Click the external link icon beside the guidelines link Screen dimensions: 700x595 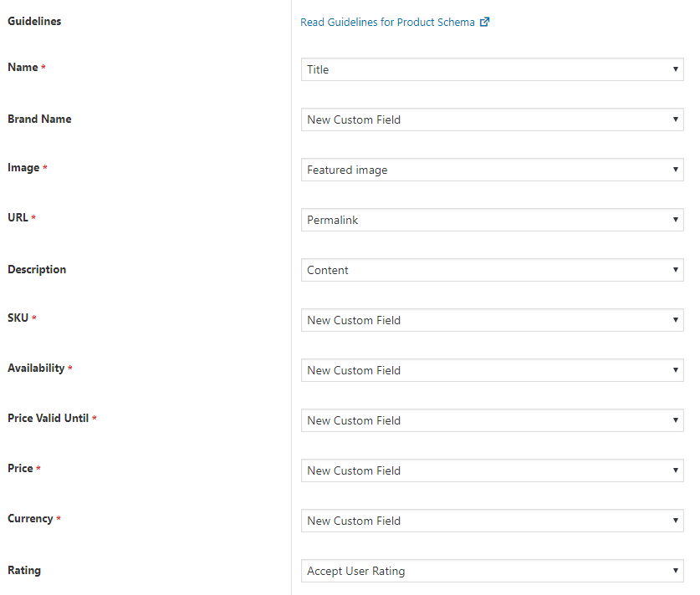coord(485,23)
